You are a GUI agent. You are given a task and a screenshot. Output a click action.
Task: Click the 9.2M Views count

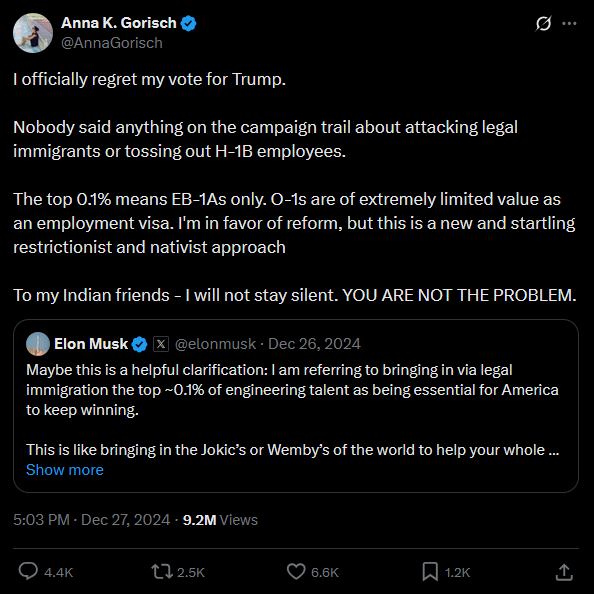point(220,520)
